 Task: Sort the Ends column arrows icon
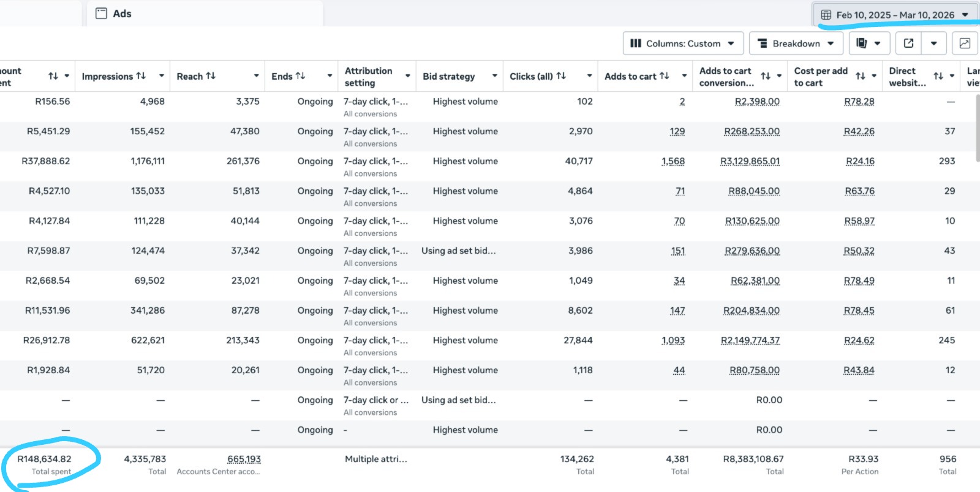click(x=300, y=76)
